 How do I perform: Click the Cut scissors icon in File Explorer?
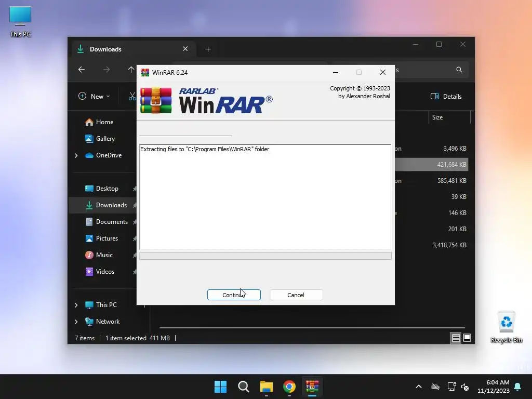[x=132, y=96]
